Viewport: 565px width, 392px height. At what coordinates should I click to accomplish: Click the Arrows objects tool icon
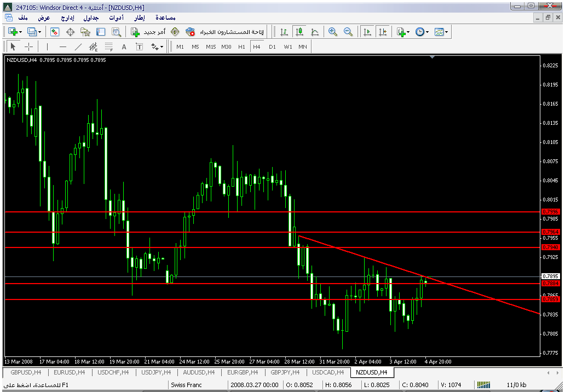click(154, 47)
